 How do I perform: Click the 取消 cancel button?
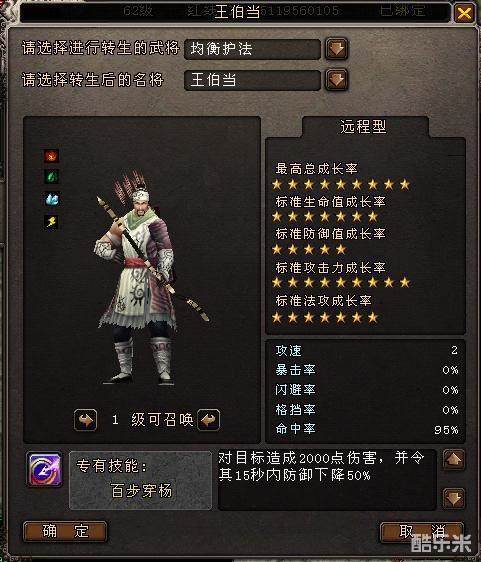point(422,532)
